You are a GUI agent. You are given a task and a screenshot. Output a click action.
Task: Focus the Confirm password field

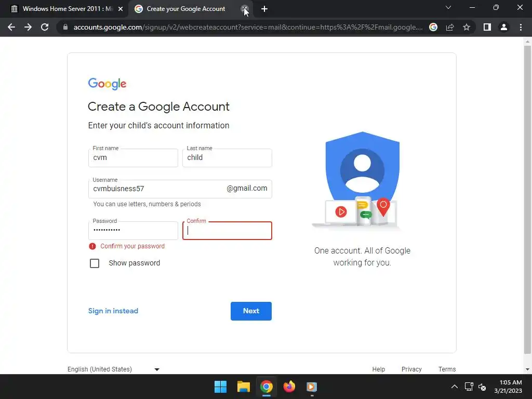click(227, 230)
